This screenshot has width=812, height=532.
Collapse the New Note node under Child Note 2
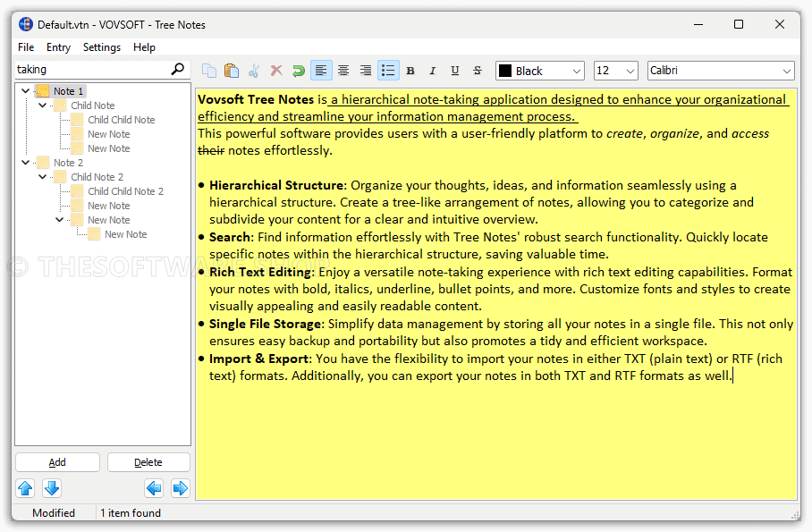pyautogui.click(x=60, y=220)
